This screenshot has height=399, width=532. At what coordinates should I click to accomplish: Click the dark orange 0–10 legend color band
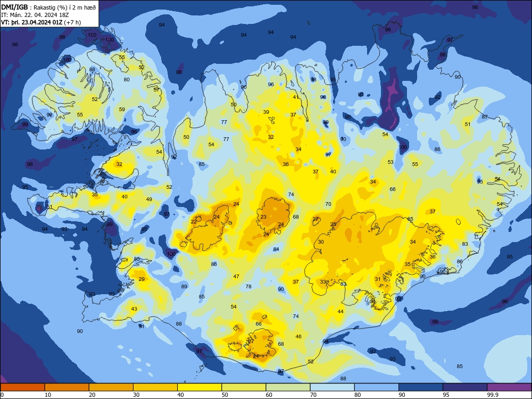22,387
